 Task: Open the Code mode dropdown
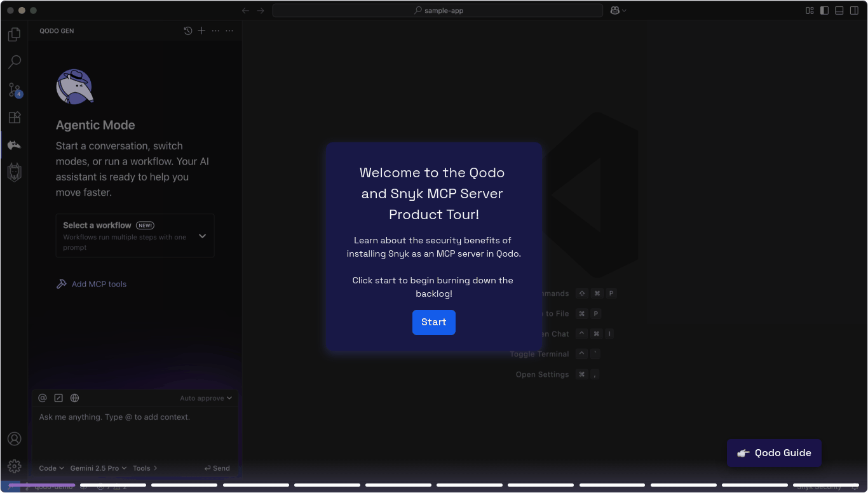click(x=51, y=468)
